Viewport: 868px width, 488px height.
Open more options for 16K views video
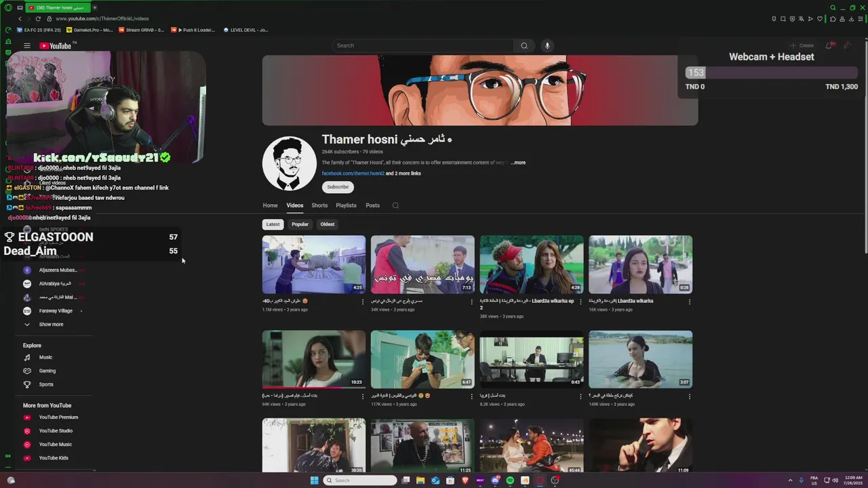[690, 302]
